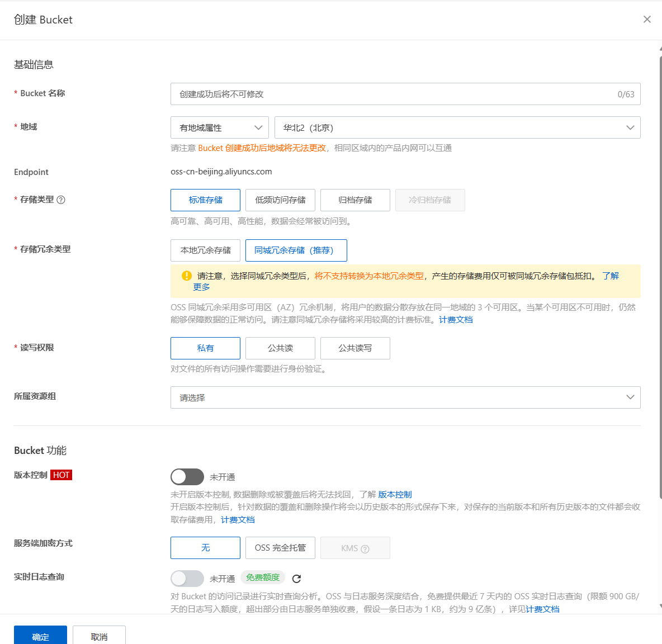Click the yellow warning icon in the notice

(x=187, y=276)
